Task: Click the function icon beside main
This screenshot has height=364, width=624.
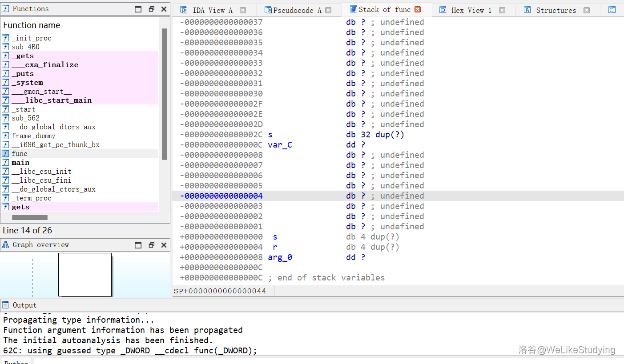Action: pos(5,163)
